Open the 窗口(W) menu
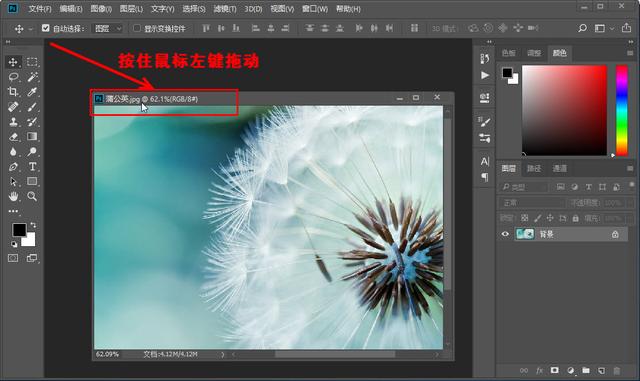 (x=315, y=9)
